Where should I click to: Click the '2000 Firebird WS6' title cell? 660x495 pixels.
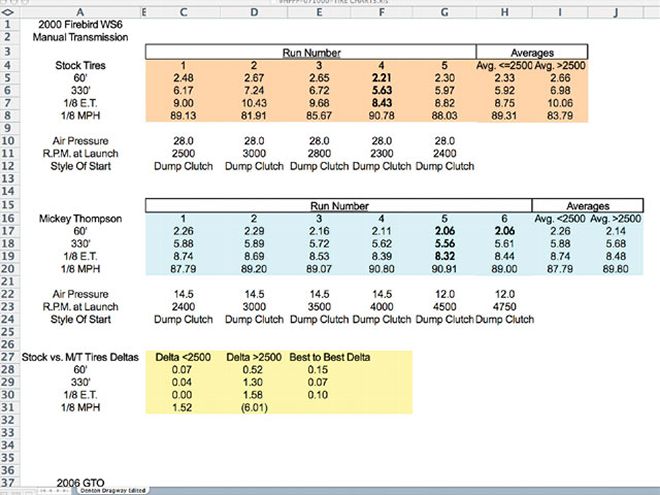[x=80, y=24]
